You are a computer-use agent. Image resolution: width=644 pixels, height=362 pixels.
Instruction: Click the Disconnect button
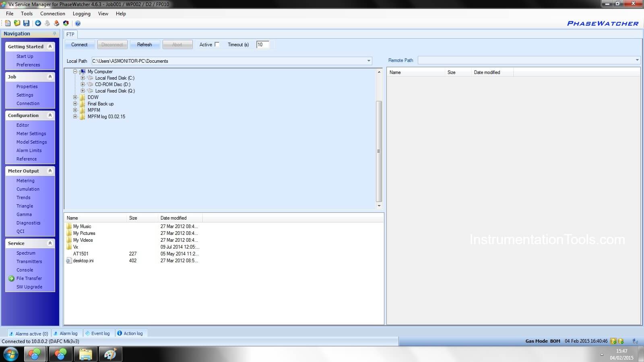[x=112, y=45]
